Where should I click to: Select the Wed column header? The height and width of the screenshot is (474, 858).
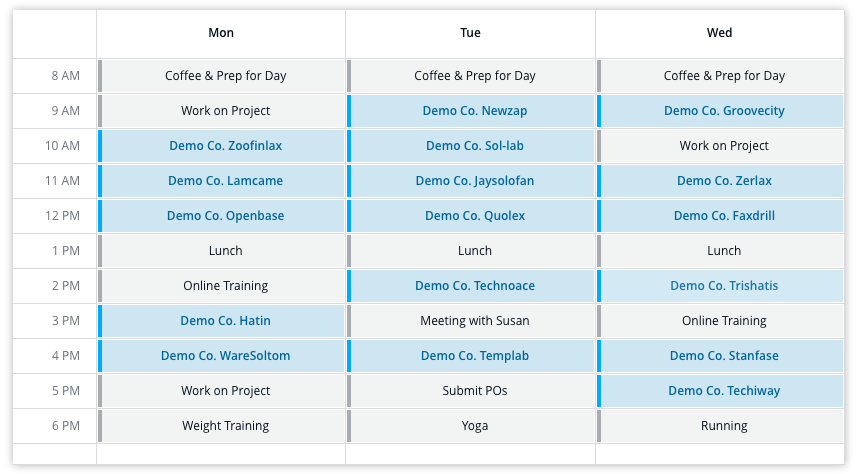(719, 33)
